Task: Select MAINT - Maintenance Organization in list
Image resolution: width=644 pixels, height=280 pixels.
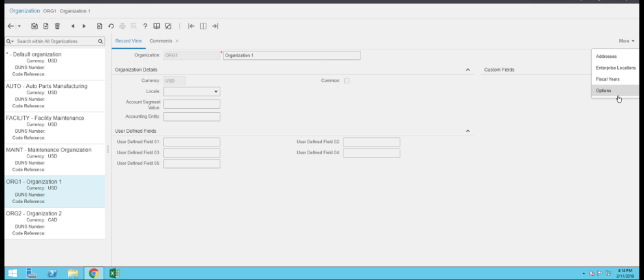Action: [x=49, y=150]
